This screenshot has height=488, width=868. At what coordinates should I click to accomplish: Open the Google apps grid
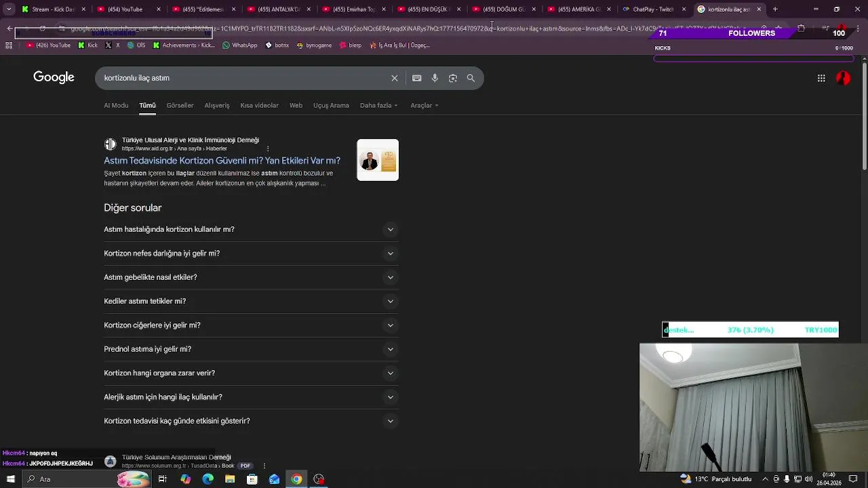click(821, 78)
